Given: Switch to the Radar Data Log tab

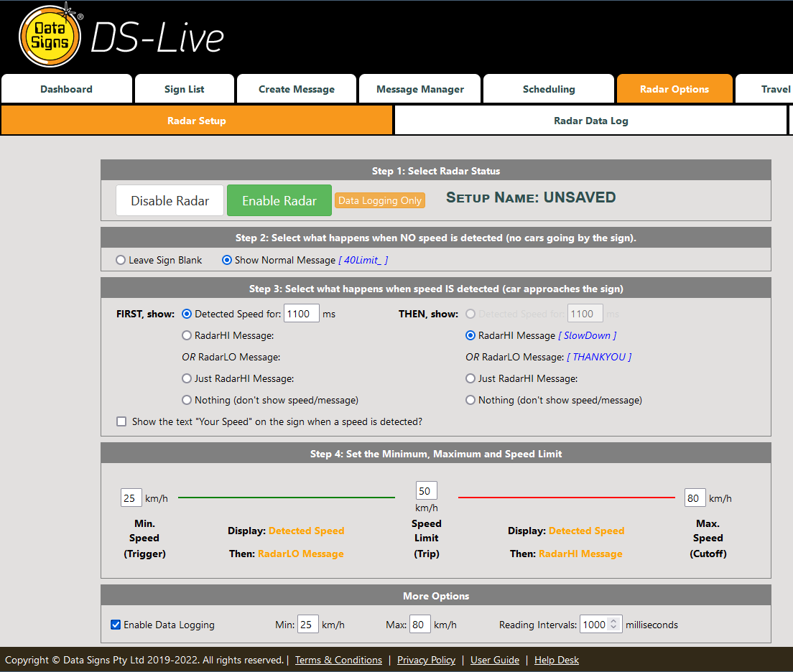Looking at the screenshot, I should coord(590,120).
